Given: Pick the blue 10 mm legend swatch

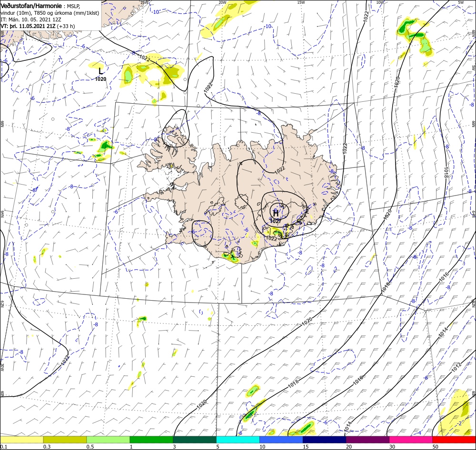Looking at the screenshot, I should coord(281,440).
